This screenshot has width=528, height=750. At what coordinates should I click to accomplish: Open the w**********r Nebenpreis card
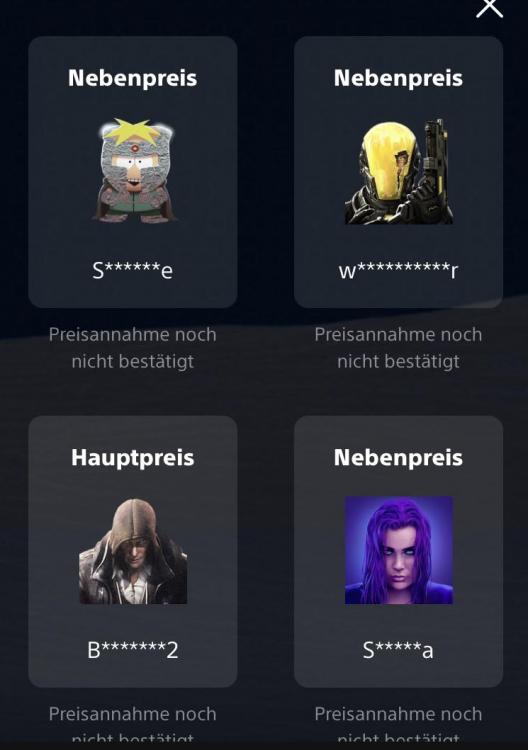pos(398,172)
